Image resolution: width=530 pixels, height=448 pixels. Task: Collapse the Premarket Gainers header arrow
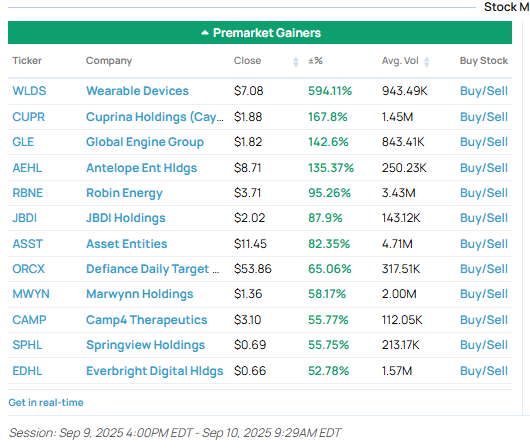click(205, 33)
